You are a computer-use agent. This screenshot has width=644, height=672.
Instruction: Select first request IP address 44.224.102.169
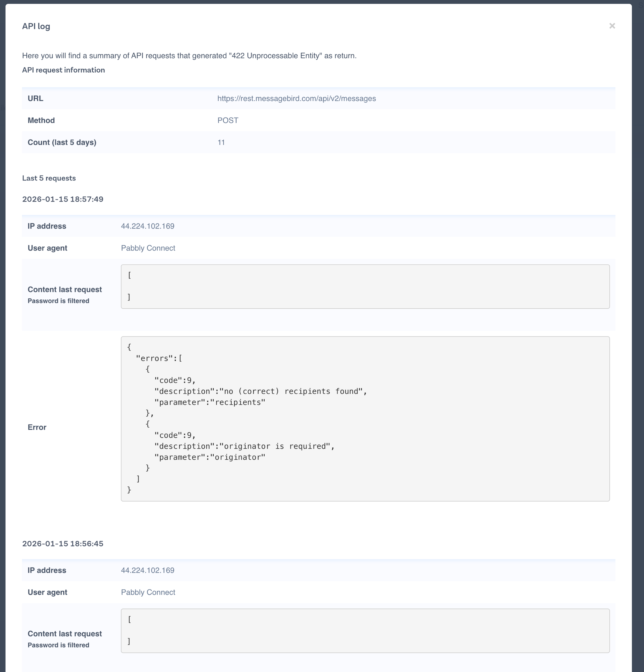148,226
